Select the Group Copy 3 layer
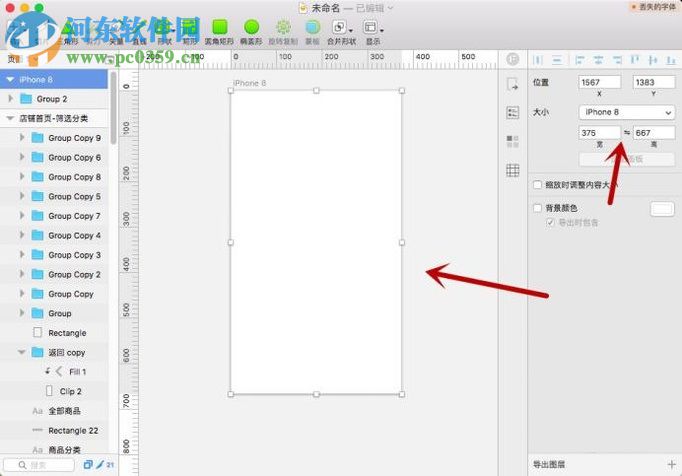The image size is (682, 476). (x=54, y=255)
